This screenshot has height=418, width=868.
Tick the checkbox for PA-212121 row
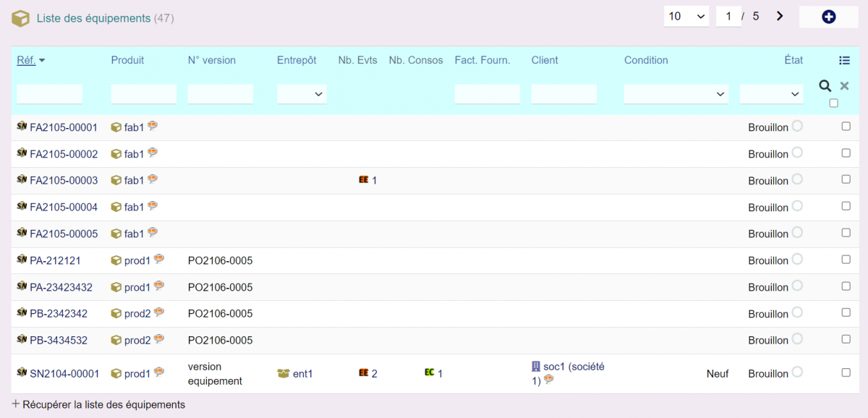point(846,260)
